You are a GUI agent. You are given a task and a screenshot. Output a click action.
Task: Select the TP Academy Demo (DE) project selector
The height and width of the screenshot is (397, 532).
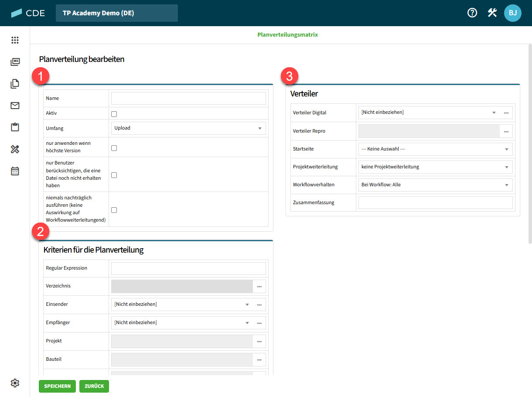point(117,13)
